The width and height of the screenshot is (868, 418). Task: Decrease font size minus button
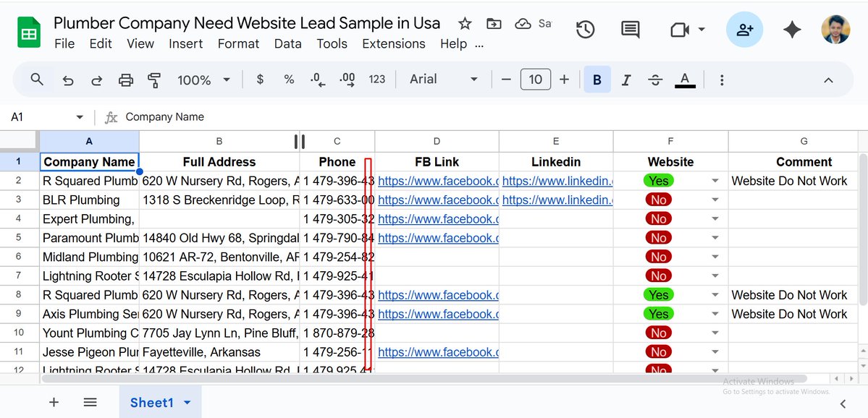tap(506, 80)
